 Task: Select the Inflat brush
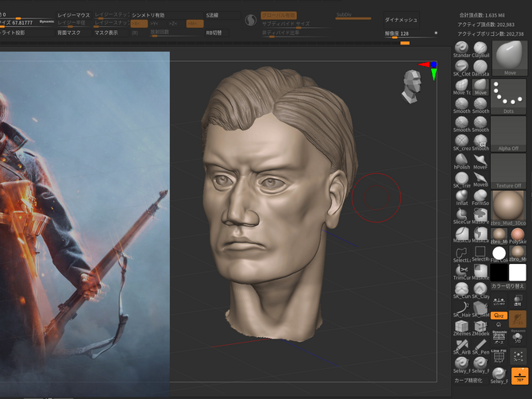tap(461, 197)
